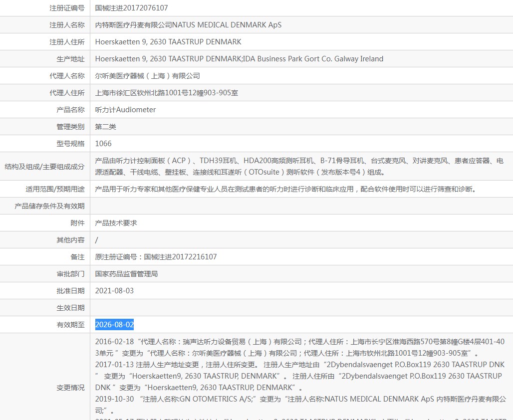Click the intended use description text

click(286, 189)
